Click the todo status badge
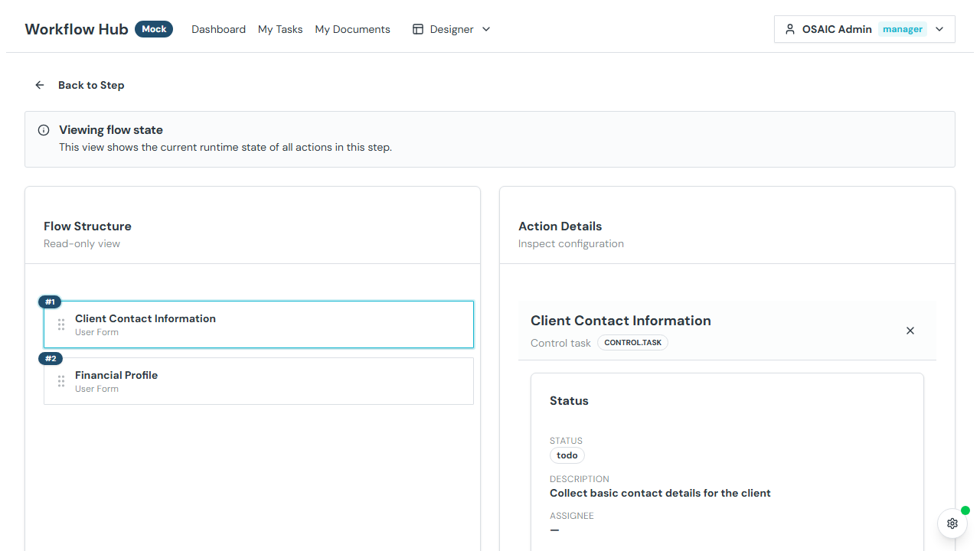 click(567, 455)
